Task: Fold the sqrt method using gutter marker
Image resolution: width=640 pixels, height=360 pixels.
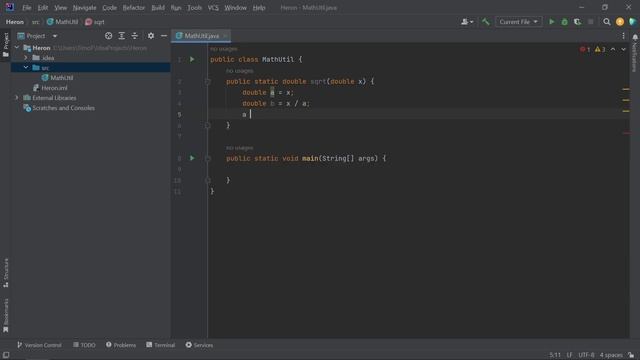Action: pos(207,82)
